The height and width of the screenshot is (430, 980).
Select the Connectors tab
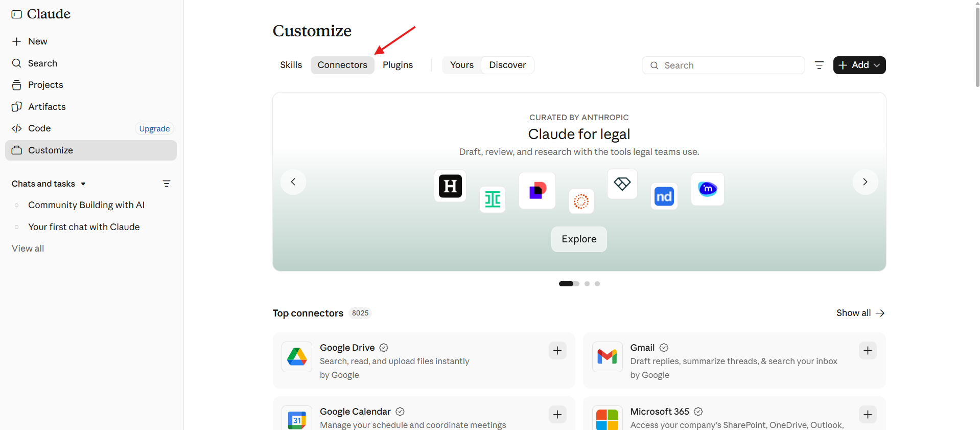click(342, 65)
